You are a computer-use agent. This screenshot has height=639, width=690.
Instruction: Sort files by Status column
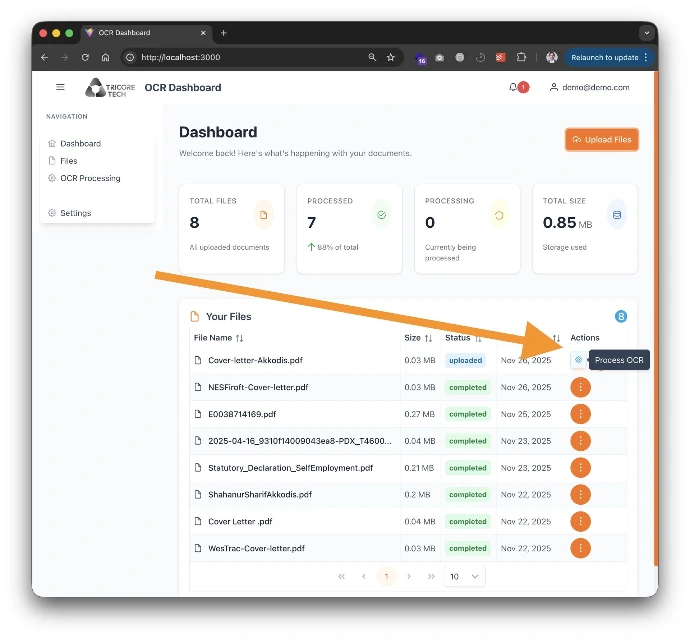click(477, 338)
